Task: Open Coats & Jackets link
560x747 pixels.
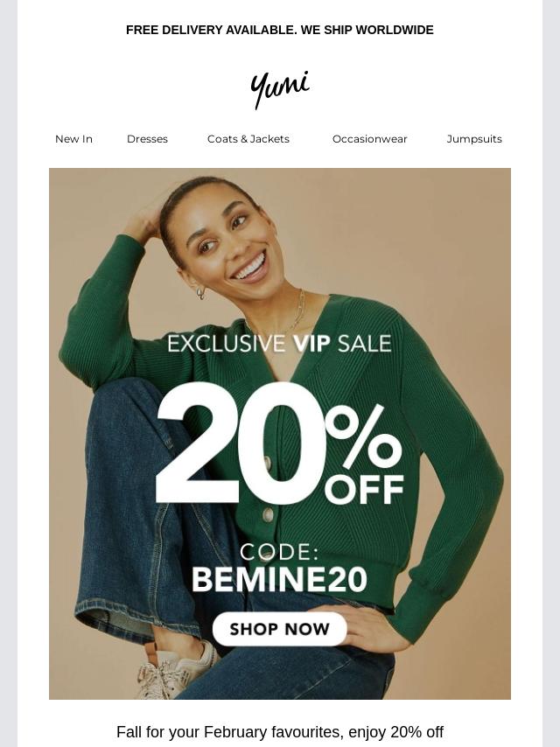Action: (248, 139)
